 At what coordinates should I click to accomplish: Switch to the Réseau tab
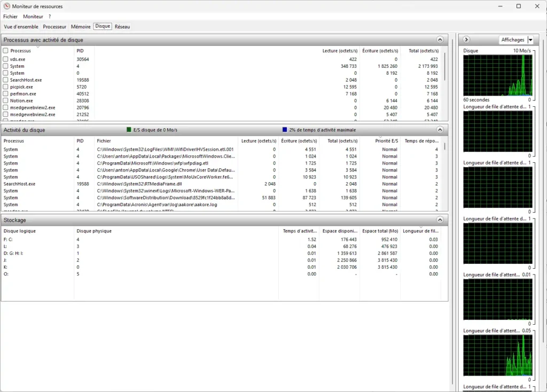pyautogui.click(x=122, y=26)
